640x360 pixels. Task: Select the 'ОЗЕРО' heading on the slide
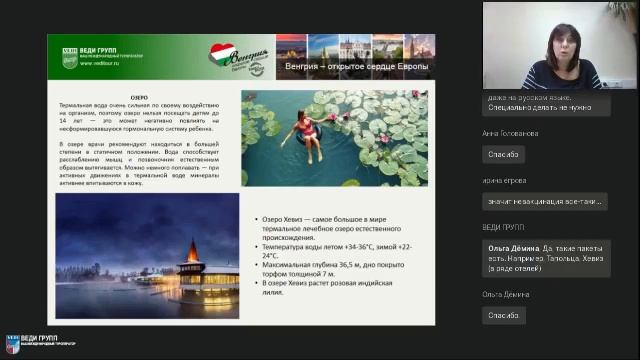(139, 98)
